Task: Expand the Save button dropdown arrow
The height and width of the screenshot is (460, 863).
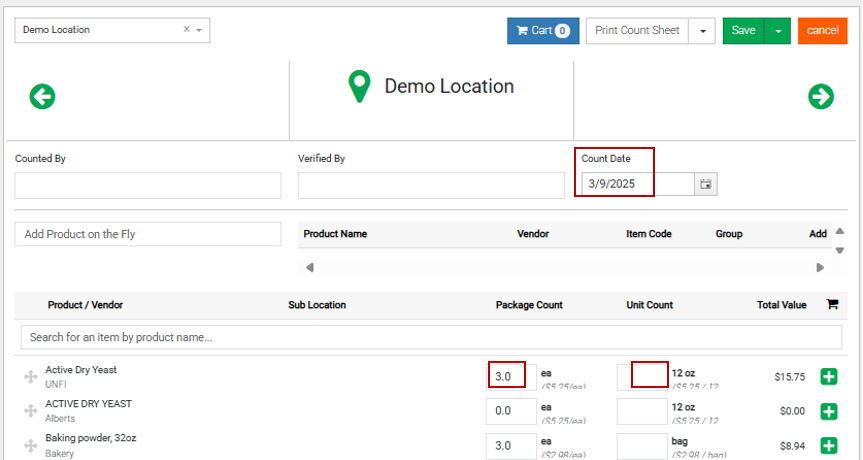Action: (777, 31)
